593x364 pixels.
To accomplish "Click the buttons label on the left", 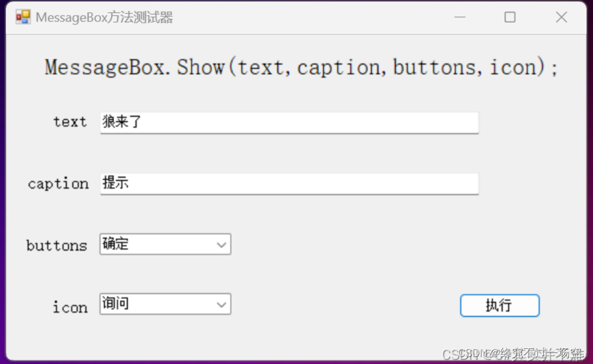I will [x=56, y=246].
